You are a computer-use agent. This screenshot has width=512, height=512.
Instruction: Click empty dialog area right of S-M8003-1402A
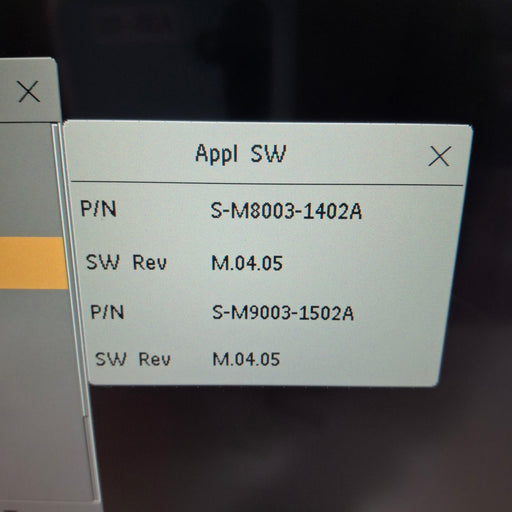pos(410,211)
